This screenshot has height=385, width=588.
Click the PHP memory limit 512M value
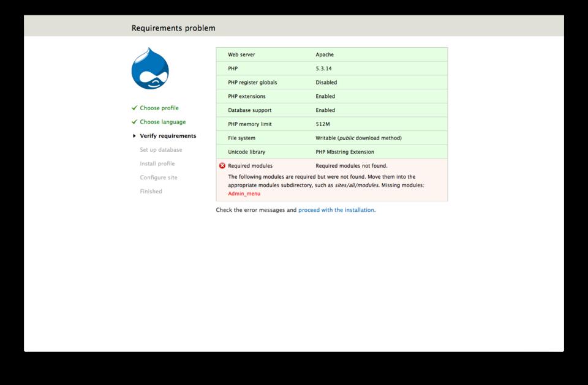323,124
